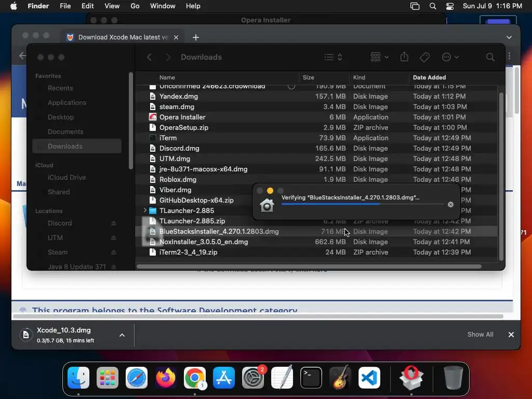Select Shared in the sidebar
Screen dimensions: 532x399
click(x=77, y=192)
